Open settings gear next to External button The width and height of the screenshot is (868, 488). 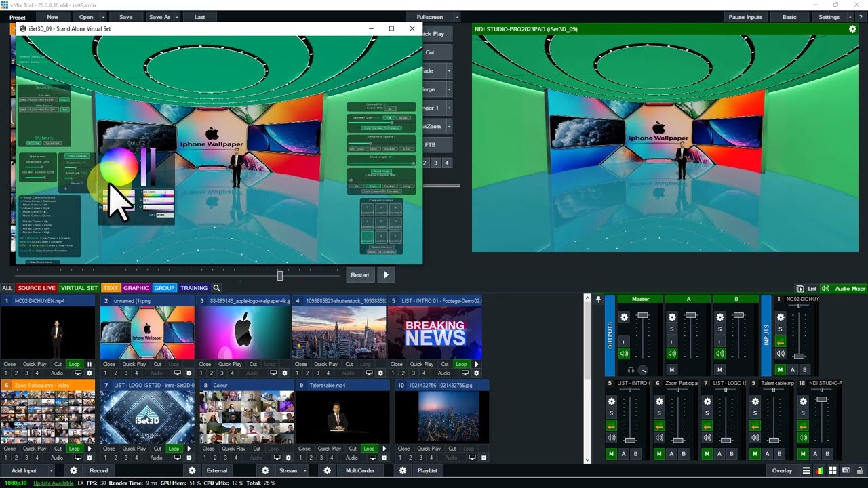[x=192, y=470]
